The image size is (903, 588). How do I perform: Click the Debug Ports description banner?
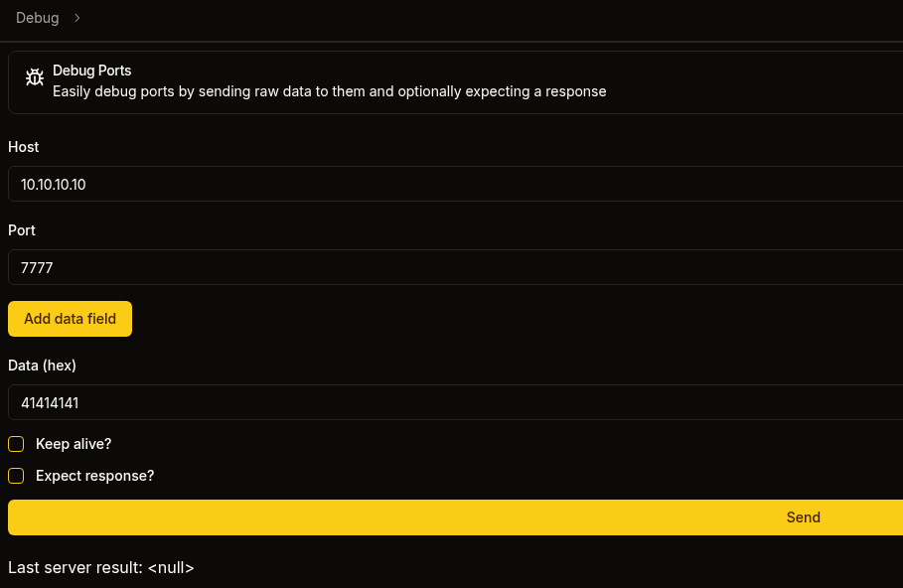click(328, 90)
